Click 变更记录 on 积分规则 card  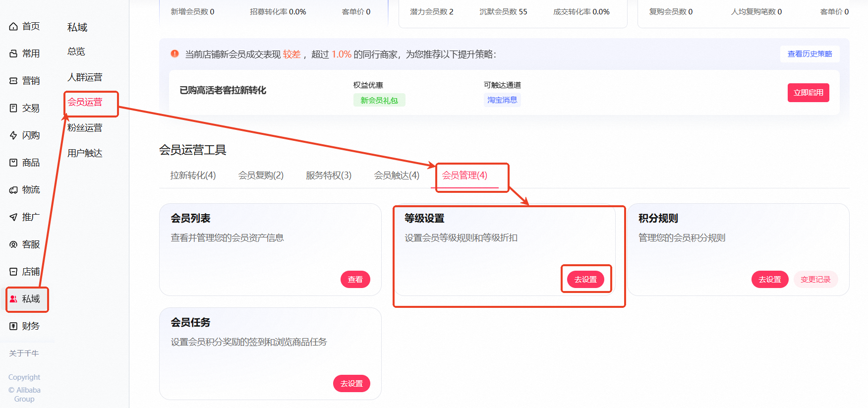point(815,280)
